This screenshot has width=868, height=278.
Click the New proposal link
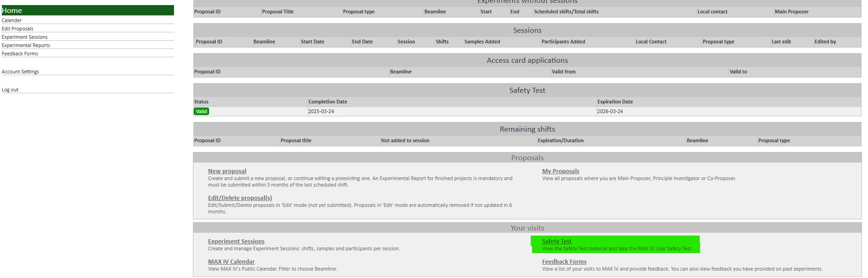[x=227, y=171]
